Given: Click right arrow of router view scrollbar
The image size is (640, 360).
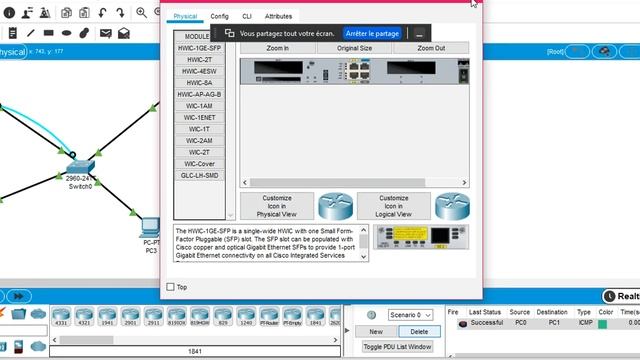Looking at the screenshot, I should coord(464,182).
